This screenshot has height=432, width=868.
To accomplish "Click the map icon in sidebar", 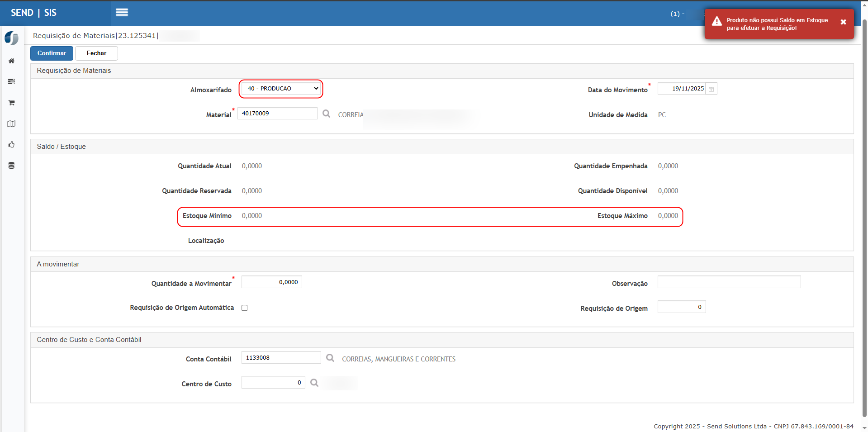I will pos(11,124).
